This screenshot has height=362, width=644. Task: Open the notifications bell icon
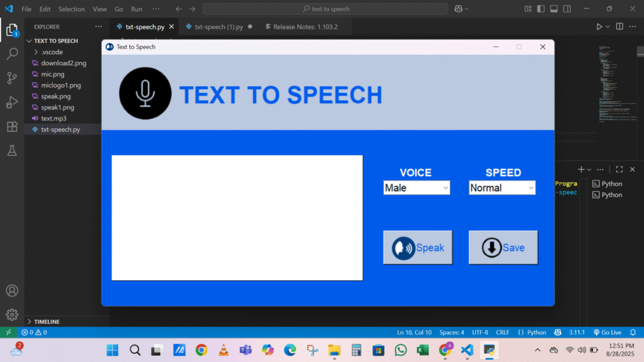(x=633, y=332)
